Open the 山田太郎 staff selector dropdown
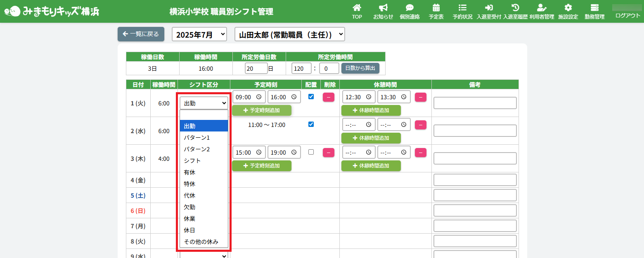 pyautogui.click(x=289, y=35)
